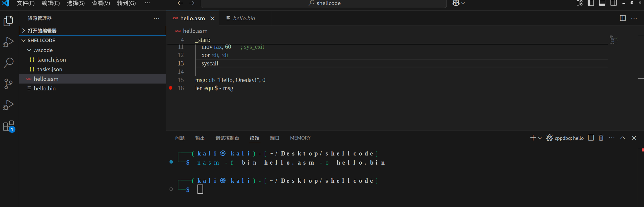The height and width of the screenshot is (207, 644).
Task: Switch to the 调试控制台 panel tab
Action: (227, 138)
